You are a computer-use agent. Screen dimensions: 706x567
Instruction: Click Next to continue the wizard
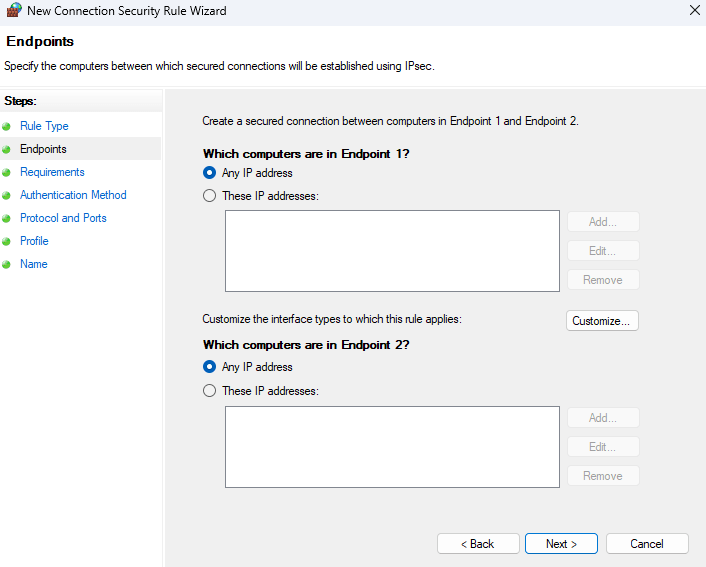click(561, 544)
